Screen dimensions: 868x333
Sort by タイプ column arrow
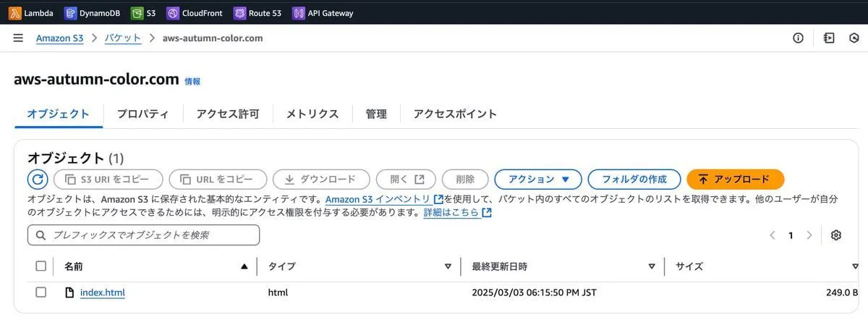click(448, 266)
